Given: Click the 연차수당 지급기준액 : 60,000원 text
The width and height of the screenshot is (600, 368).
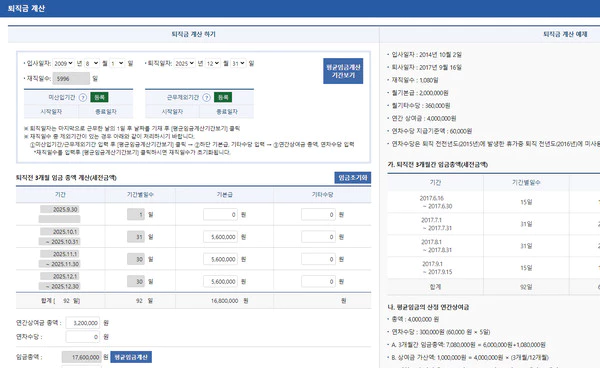Looking at the screenshot, I should coord(432,131).
